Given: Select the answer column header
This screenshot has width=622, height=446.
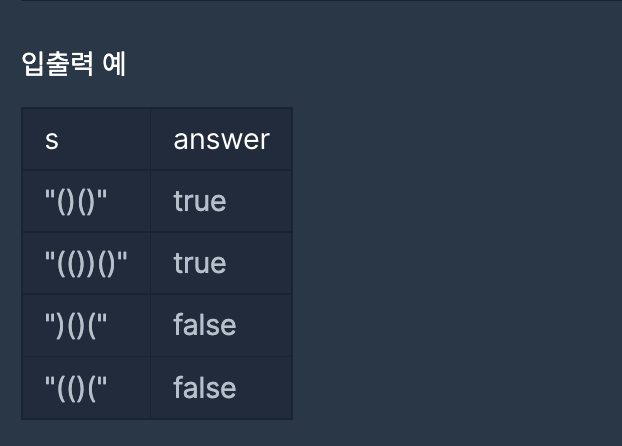Looking at the screenshot, I should click(x=221, y=140).
